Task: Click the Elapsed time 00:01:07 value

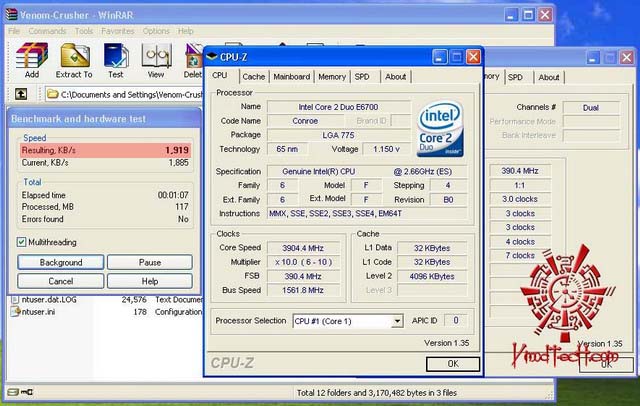Action: tap(173, 195)
